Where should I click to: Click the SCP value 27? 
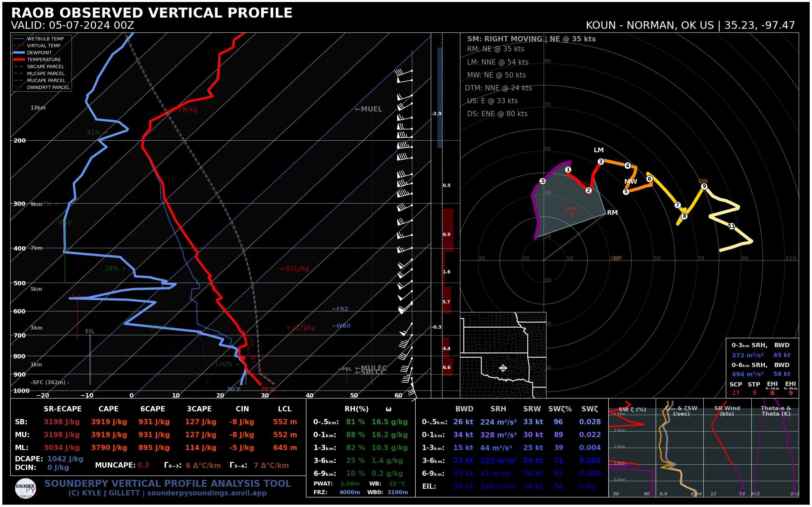click(x=736, y=393)
